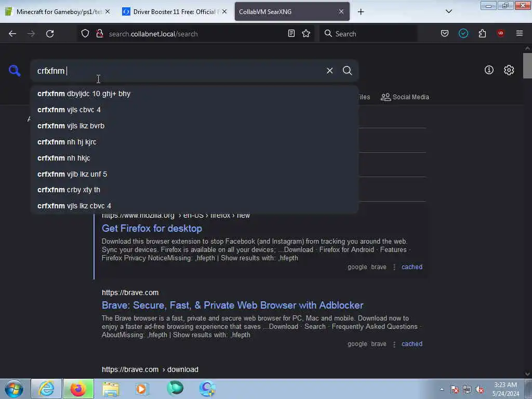Screen dimensions: 532x399
Task: Open the taskbar clock showing 3:23 AM
Action: pyautogui.click(x=505, y=389)
